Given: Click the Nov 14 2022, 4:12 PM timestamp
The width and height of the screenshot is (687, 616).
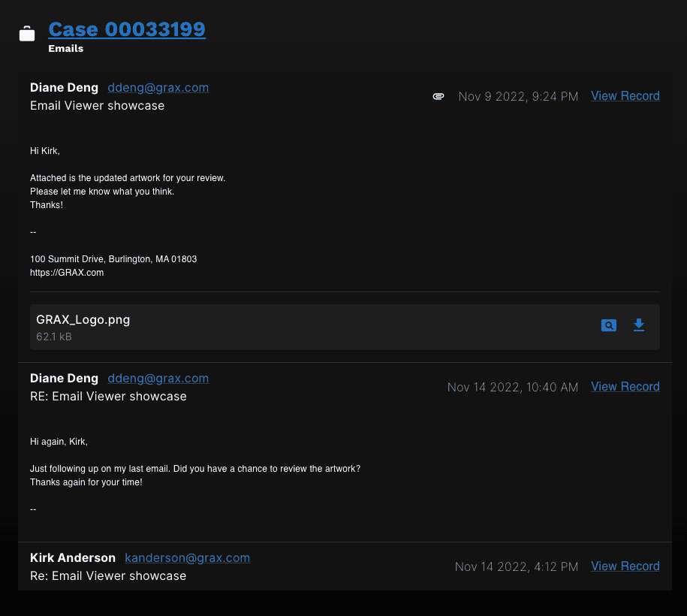Looking at the screenshot, I should [x=517, y=567].
